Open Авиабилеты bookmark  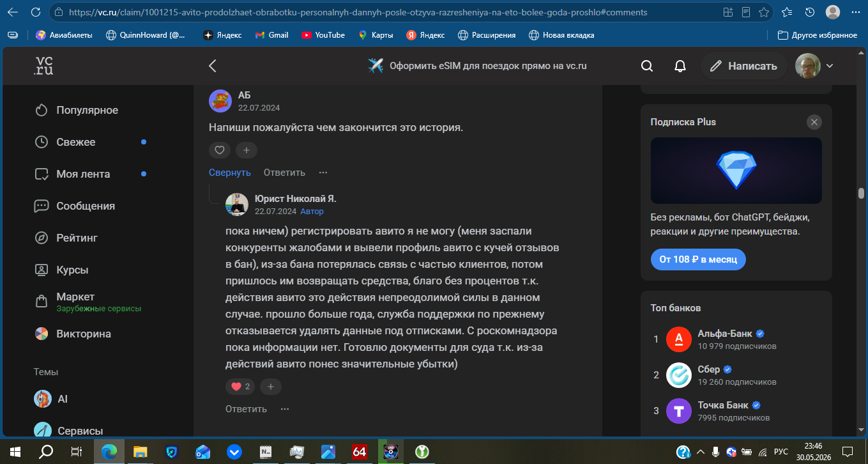point(64,35)
